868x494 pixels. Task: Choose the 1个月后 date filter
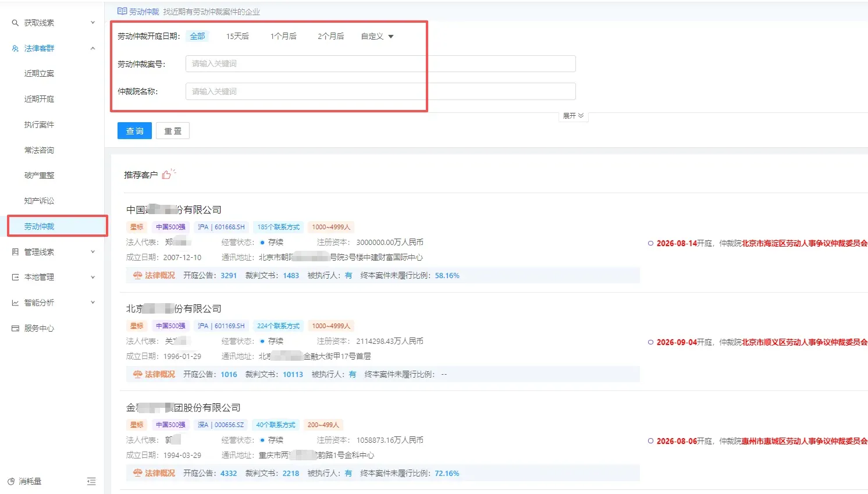[x=283, y=36]
